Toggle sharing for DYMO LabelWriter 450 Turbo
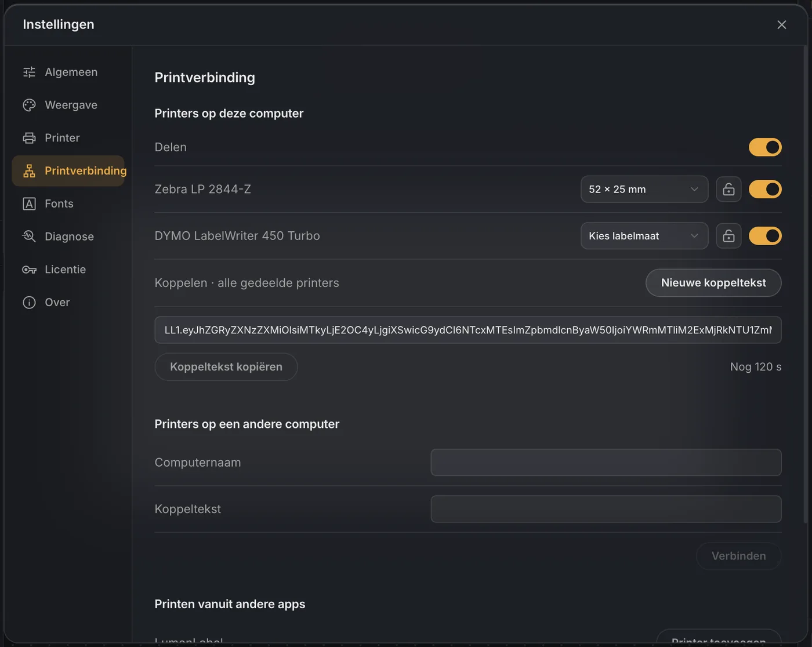This screenshot has height=647, width=812. [765, 236]
